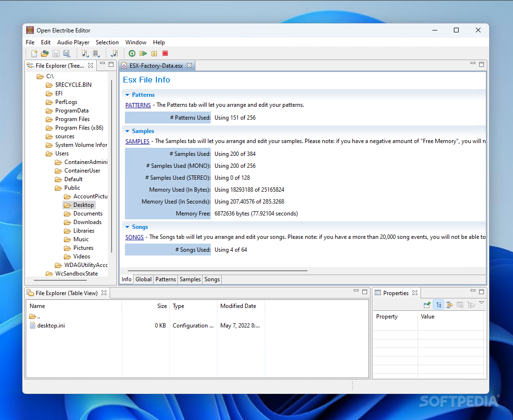
Task: Click the red Stop audio button
Action: tap(165, 53)
